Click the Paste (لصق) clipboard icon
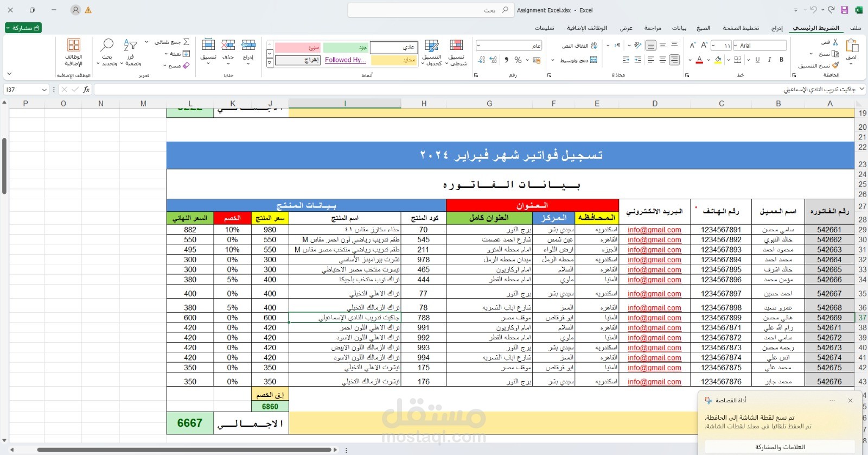The image size is (868, 455). (x=851, y=46)
